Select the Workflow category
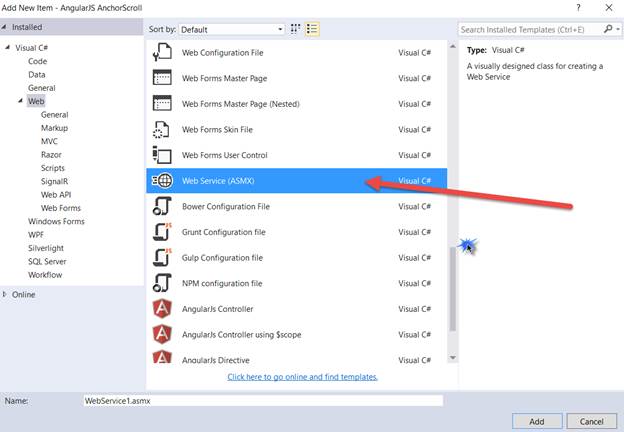Image resolution: width=624 pixels, height=432 pixels. coord(45,275)
